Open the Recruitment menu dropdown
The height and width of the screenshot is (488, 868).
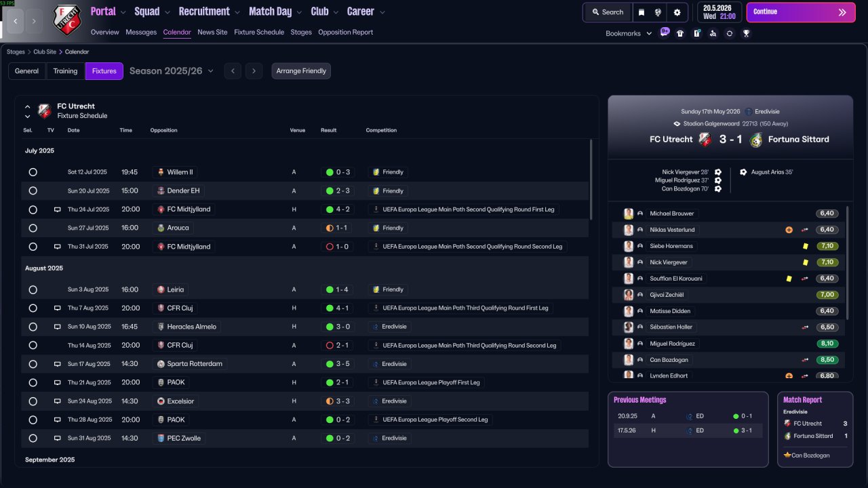click(209, 12)
